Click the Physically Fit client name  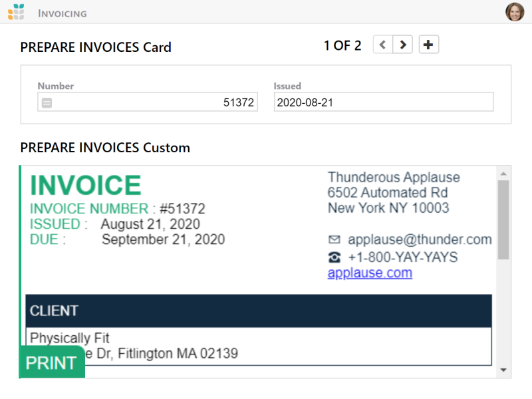pos(70,338)
